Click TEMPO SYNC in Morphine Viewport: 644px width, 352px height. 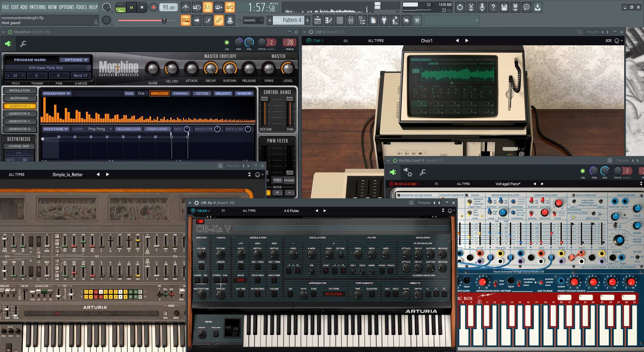click(157, 129)
